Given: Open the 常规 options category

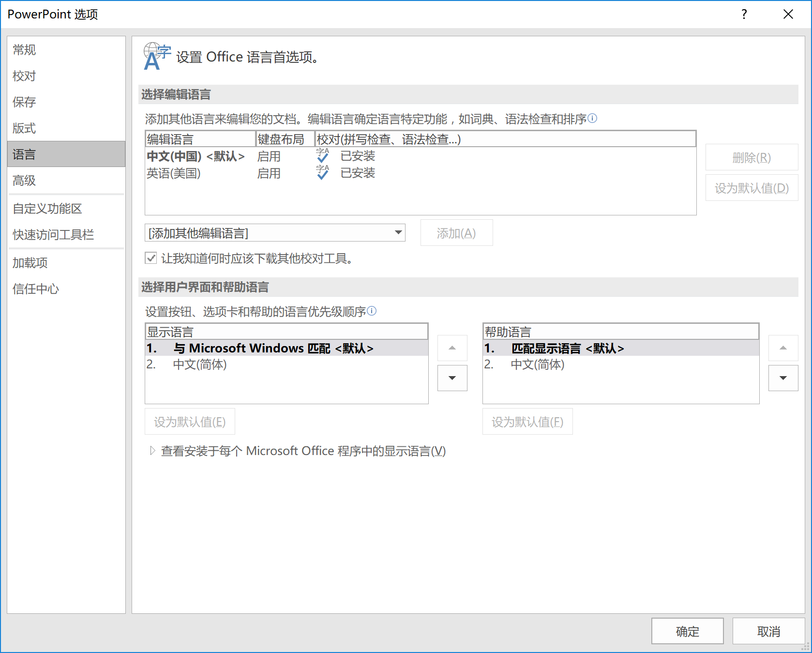Looking at the screenshot, I should pyautogui.click(x=66, y=49).
